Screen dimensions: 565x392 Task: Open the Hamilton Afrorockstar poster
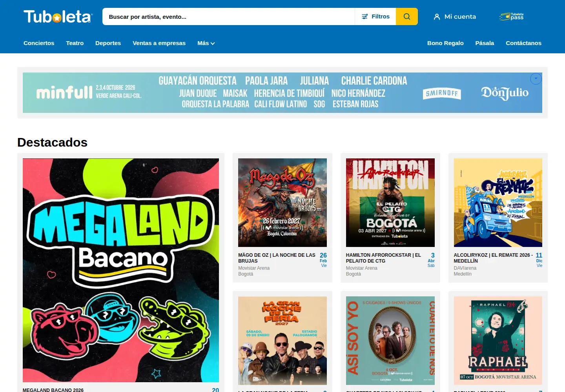tap(390, 203)
